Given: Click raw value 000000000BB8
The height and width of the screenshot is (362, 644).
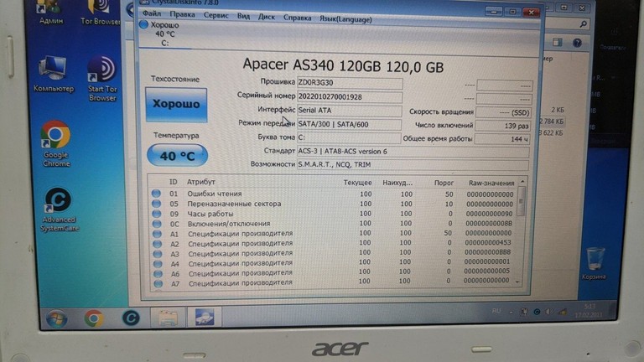Looking at the screenshot, I should pos(487,252).
